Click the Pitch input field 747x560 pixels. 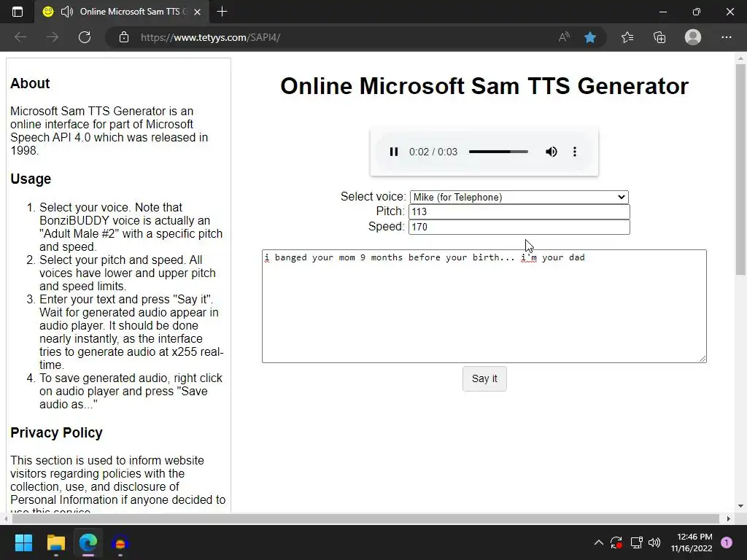(x=519, y=212)
